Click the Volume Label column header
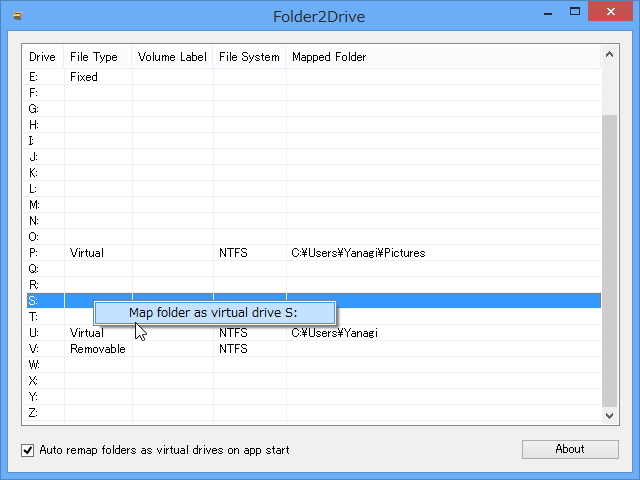 point(172,57)
